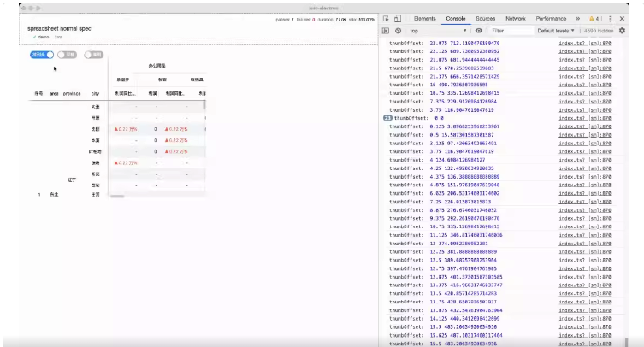The height and width of the screenshot is (347, 644).
Task: Toggle the device toolbar icon
Action: tap(398, 19)
